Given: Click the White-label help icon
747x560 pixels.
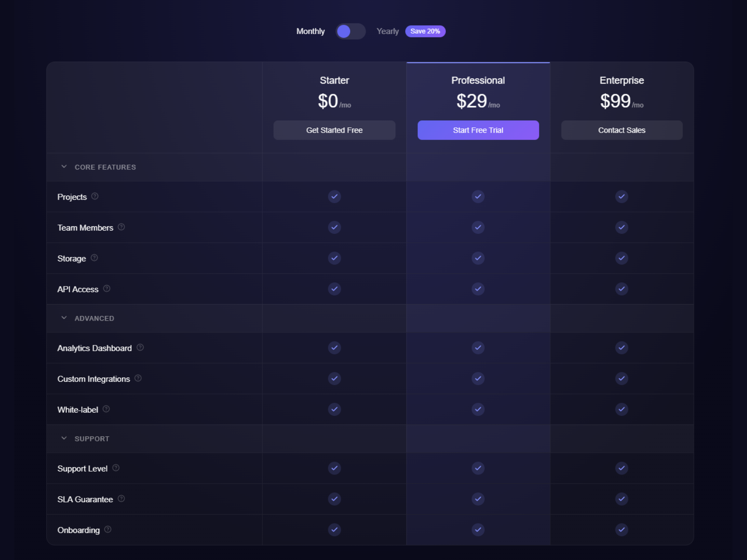Looking at the screenshot, I should (x=106, y=409).
